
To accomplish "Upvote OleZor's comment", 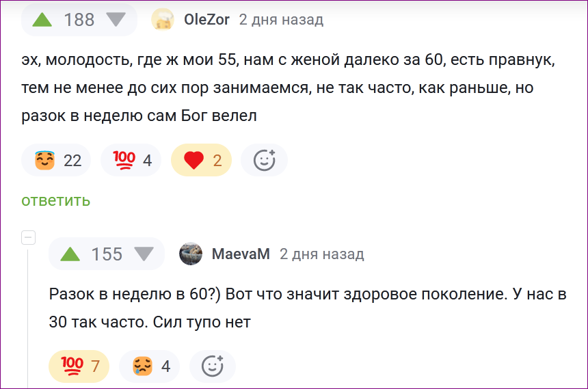I will coord(42,19).
